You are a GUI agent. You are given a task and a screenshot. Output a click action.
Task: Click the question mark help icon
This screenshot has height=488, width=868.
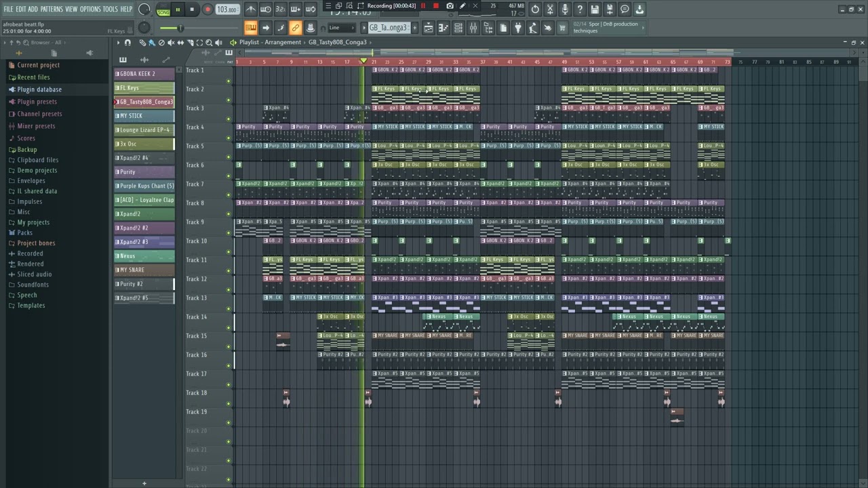pos(580,9)
